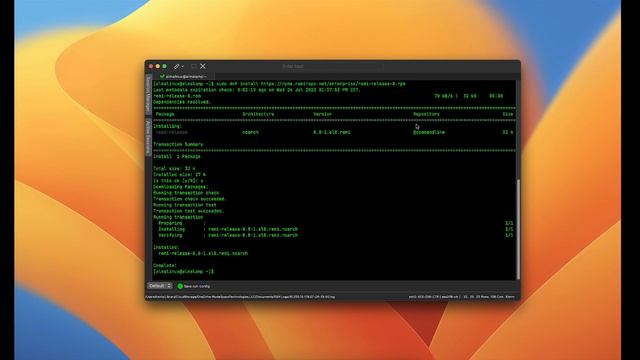This screenshot has height=360, width=640.
Task: Click the pencil connect icon in toolbar
Action: 176,66
